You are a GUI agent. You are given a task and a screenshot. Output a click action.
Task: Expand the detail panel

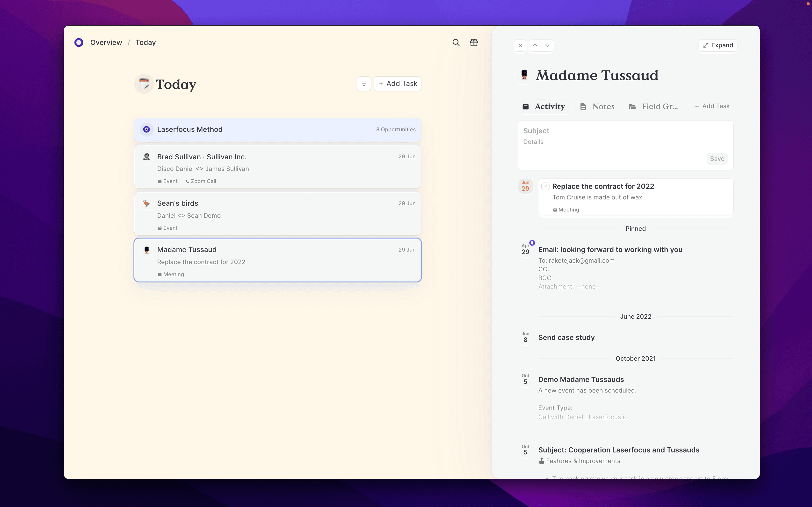(718, 45)
